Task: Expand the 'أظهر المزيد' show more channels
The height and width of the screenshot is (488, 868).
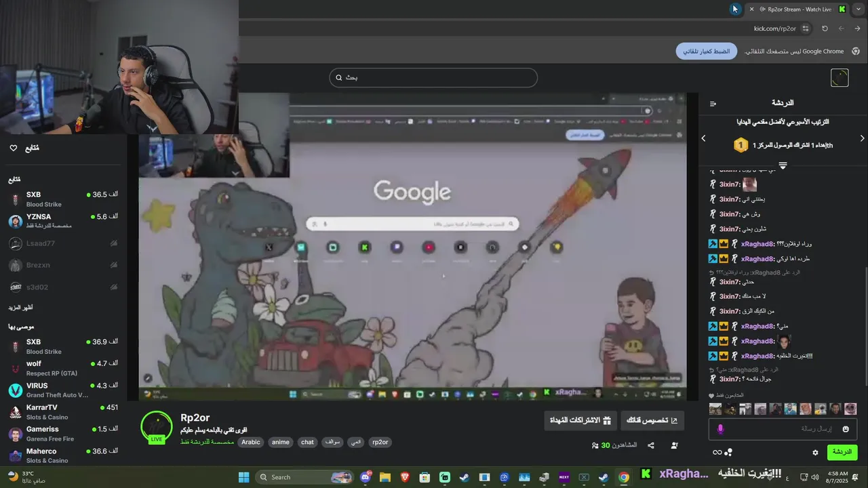Action: tap(20, 308)
